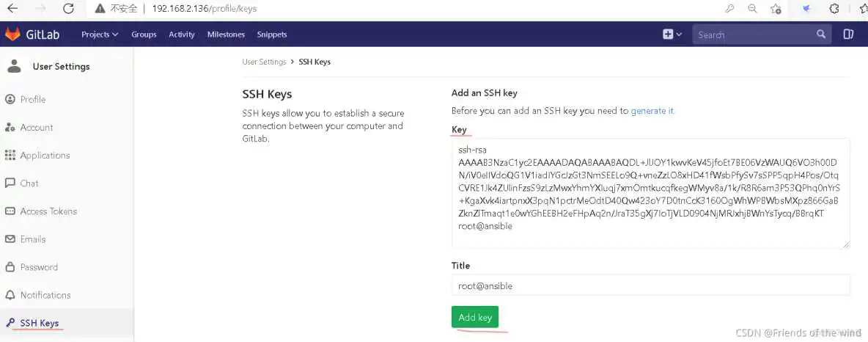Open the Profile settings icon in sidebar
The height and width of the screenshot is (342, 868).
click(10, 99)
